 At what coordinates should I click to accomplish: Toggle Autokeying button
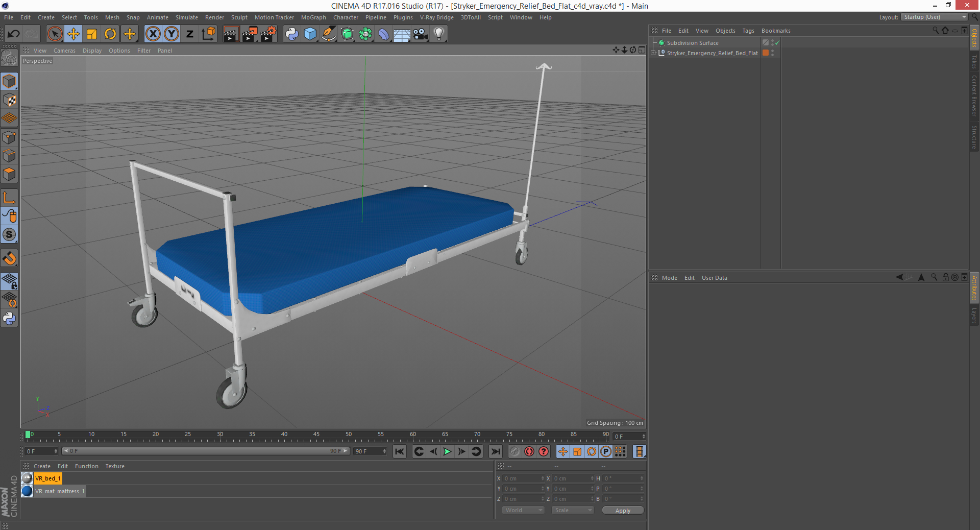pos(529,451)
